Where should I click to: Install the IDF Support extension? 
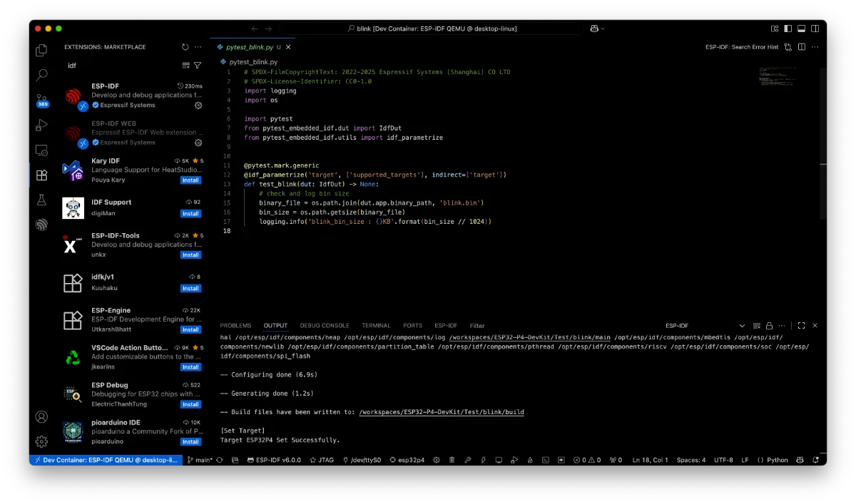click(190, 213)
